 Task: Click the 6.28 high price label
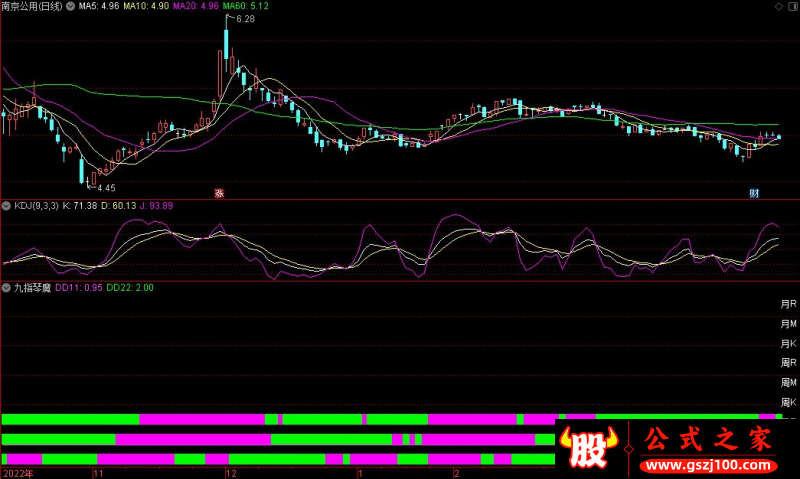click(245, 20)
